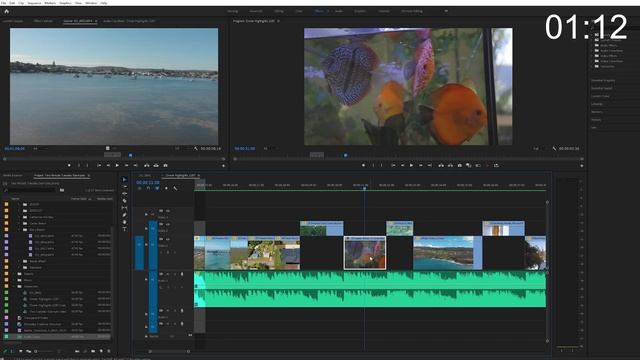Play the Source monitor clip
This screenshot has height=360, width=640.
pos(117,165)
